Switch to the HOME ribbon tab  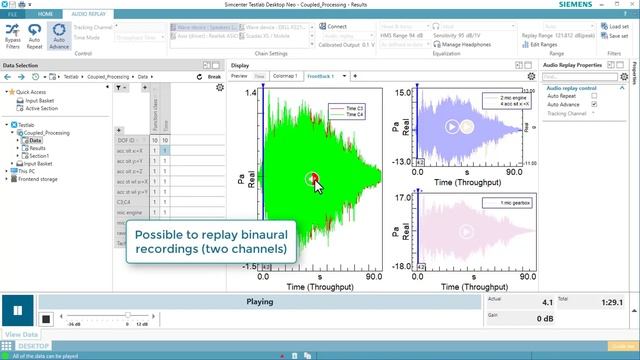click(x=45, y=14)
